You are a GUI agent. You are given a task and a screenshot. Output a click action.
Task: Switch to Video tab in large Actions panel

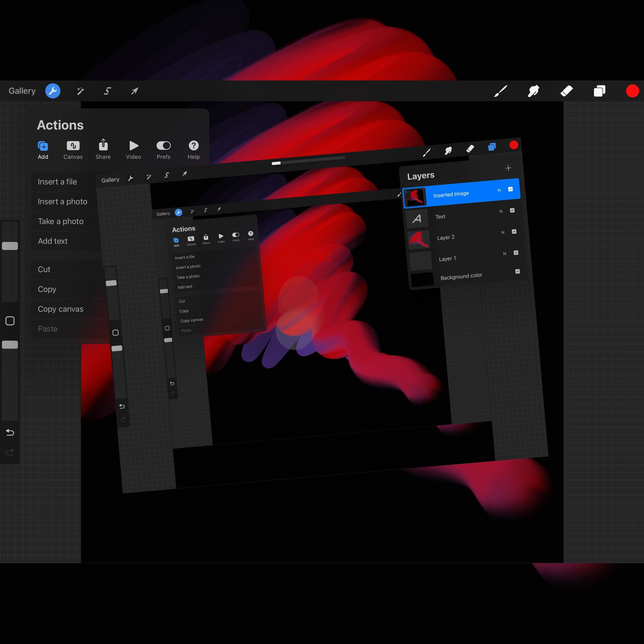(133, 150)
